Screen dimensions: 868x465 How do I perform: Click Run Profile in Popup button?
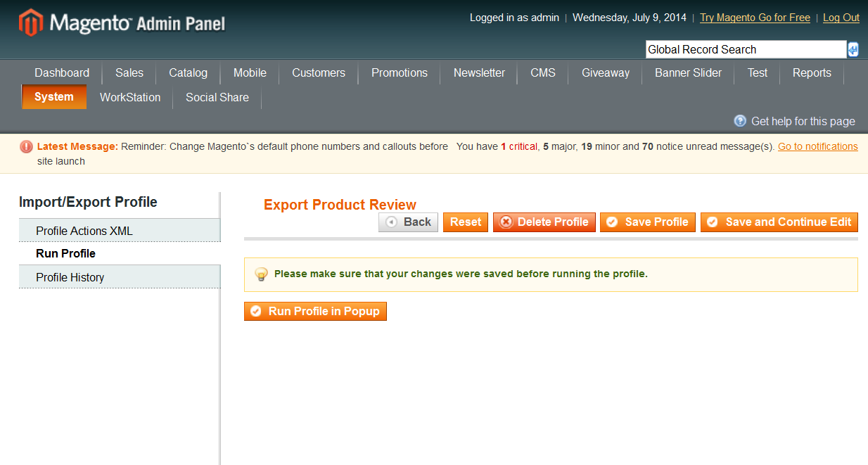pos(315,312)
